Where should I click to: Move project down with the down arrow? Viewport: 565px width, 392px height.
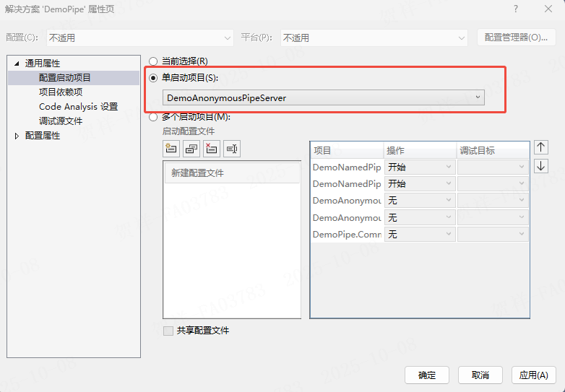pos(541,166)
